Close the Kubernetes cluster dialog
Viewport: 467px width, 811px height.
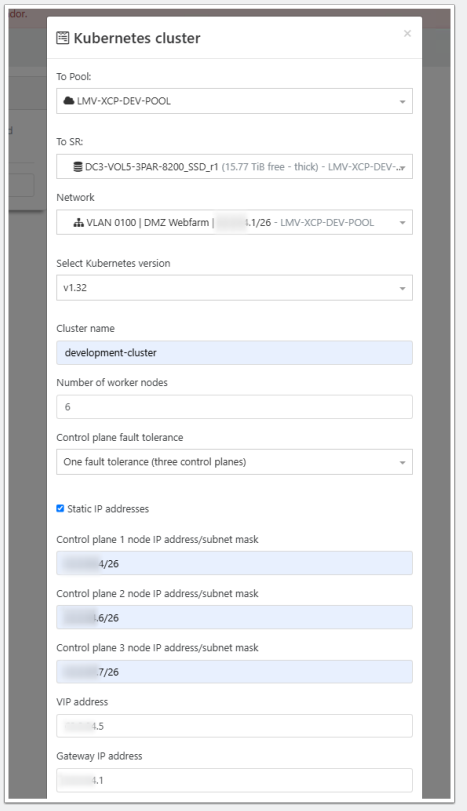408,34
